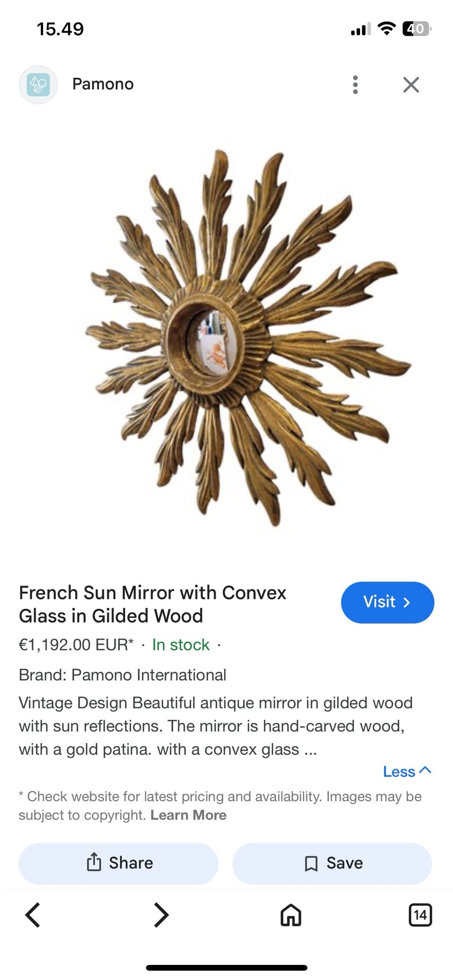Tap the product description text
The width and height of the screenshot is (453, 980).
point(216,726)
